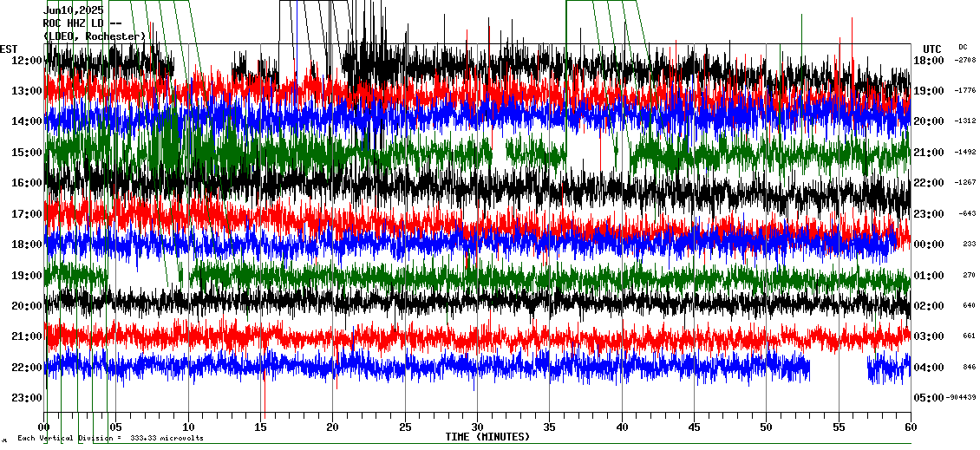Click the 45 minute tick on time axis

[x=694, y=427]
